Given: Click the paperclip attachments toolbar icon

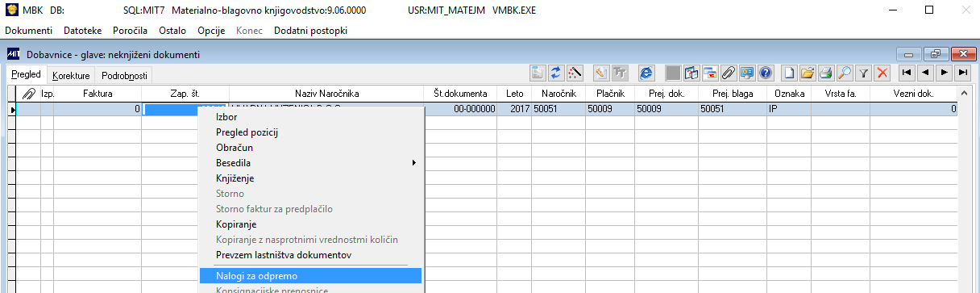Looking at the screenshot, I should 729,73.
